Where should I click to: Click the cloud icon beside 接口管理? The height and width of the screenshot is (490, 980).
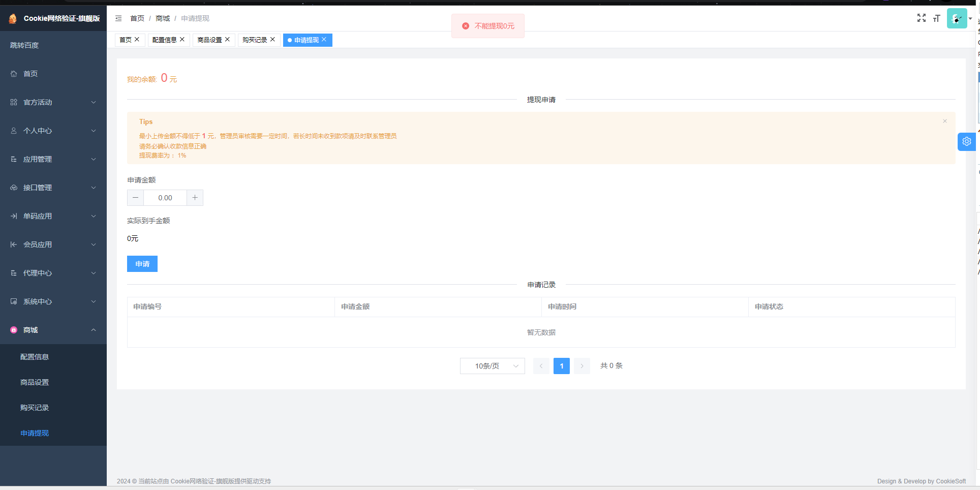point(14,188)
